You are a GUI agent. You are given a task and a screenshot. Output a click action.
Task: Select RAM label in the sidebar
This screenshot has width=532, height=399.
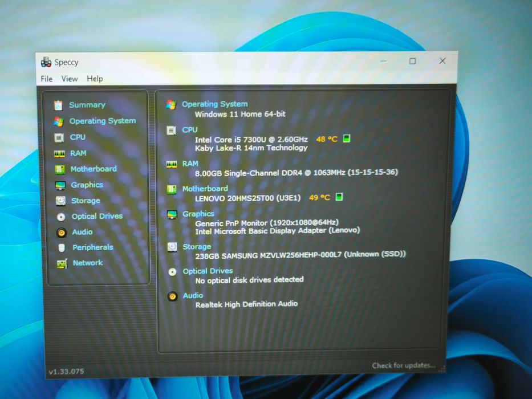click(x=78, y=153)
